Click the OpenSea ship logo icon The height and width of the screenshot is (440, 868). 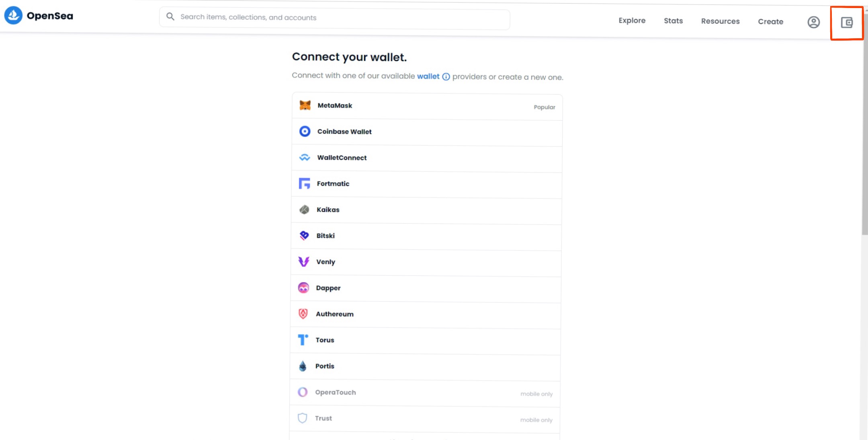pyautogui.click(x=13, y=15)
